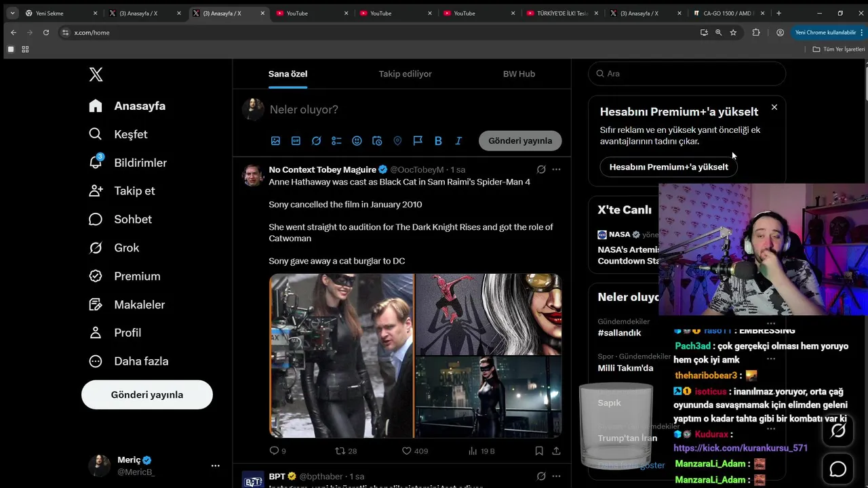Open Makaleler in the sidebar
This screenshot has height=488, width=868.
tap(127, 305)
